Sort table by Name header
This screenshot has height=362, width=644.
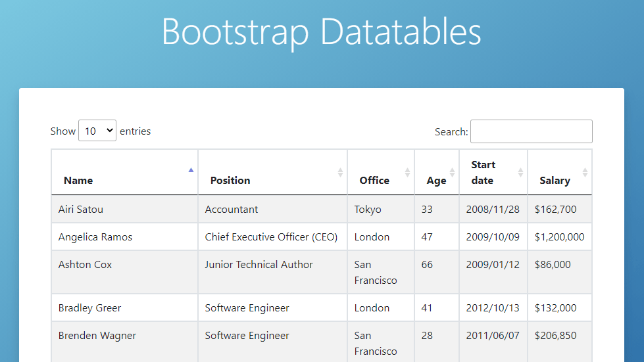[78, 180]
